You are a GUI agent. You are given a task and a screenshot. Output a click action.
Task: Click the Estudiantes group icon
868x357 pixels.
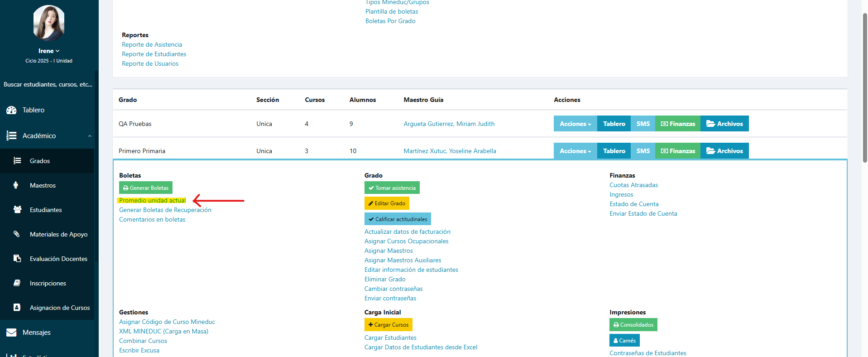pyautogui.click(x=17, y=210)
